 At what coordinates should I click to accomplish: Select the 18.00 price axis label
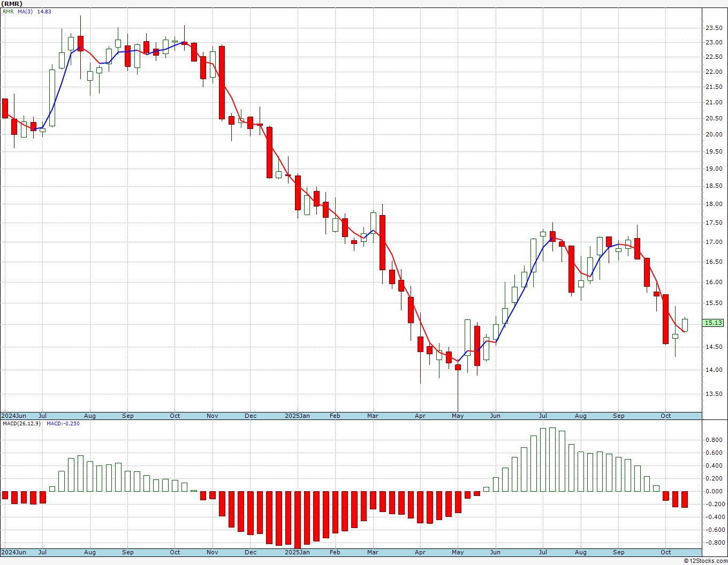click(714, 204)
